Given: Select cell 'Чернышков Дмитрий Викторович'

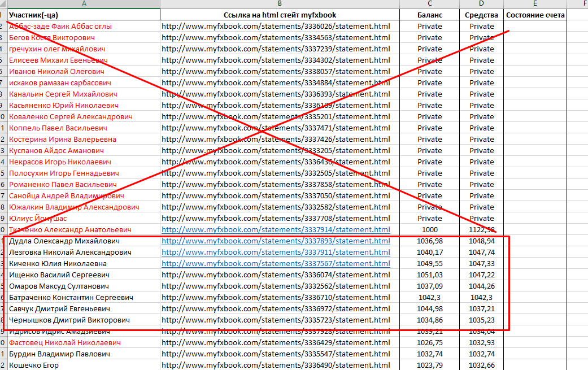Looking at the screenshot, I should click(84, 320).
